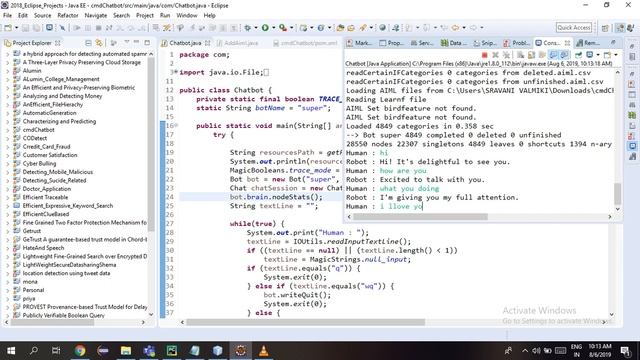The image size is (640, 360).
Task: Switch to the cmdChatbot/pom.xml editor tab
Action: coord(305,43)
